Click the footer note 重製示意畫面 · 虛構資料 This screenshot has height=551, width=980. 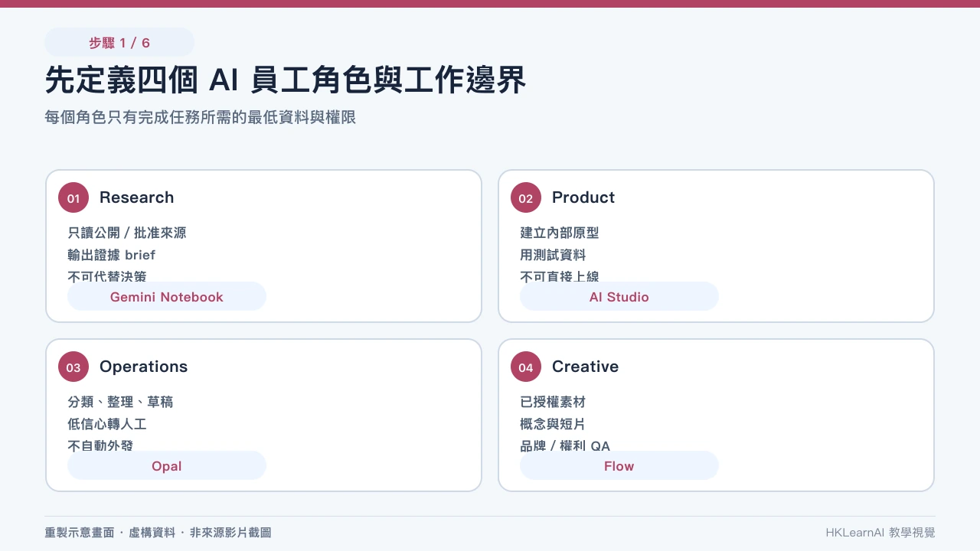pyautogui.click(x=110, y=533)
